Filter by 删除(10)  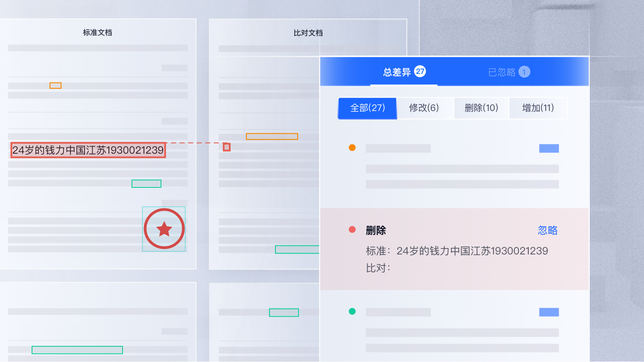tap(481, 108)
